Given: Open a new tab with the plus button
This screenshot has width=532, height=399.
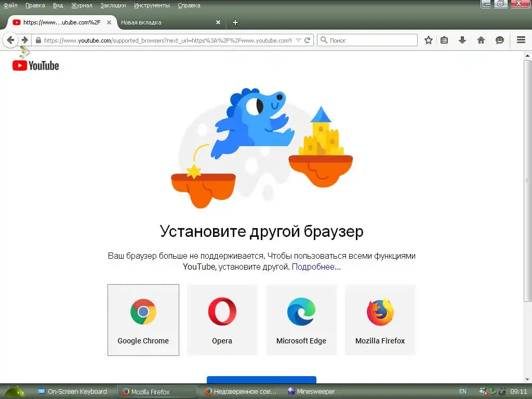Looking at the screenshot, I should pyautogui.click(x=235, y=22).
